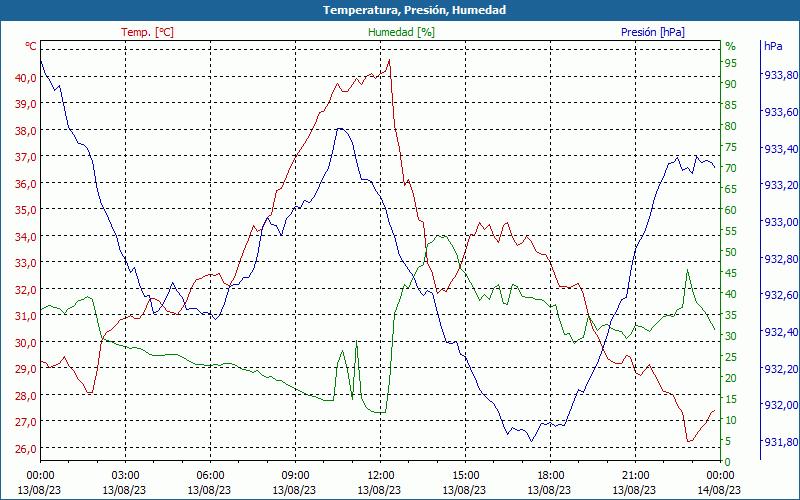
Task: Click the 80 humidity axis value
Action: tap(731, 126)
